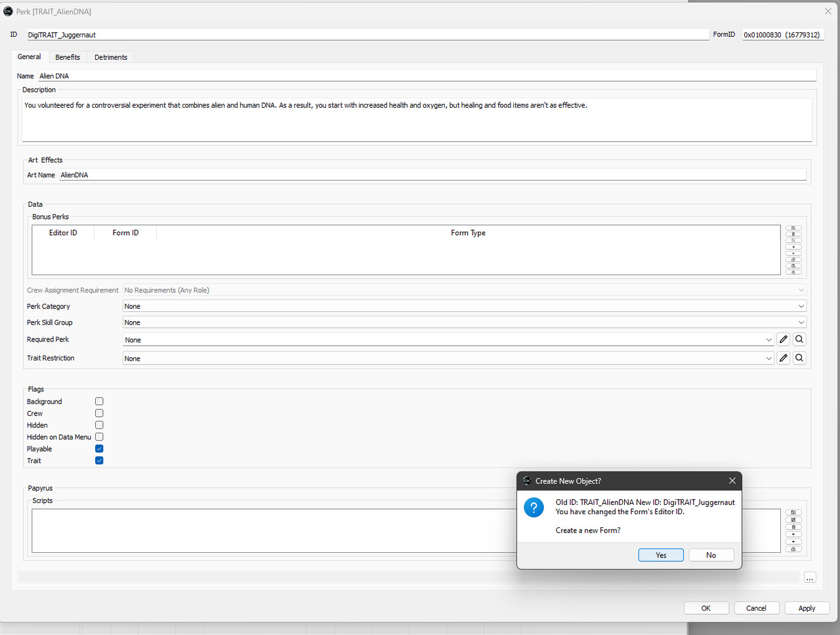This screenshot has width=840, height=635.
Task: Check the Hidden on Data Menu box
Action: pyautogui.click(x=99, y=437)
